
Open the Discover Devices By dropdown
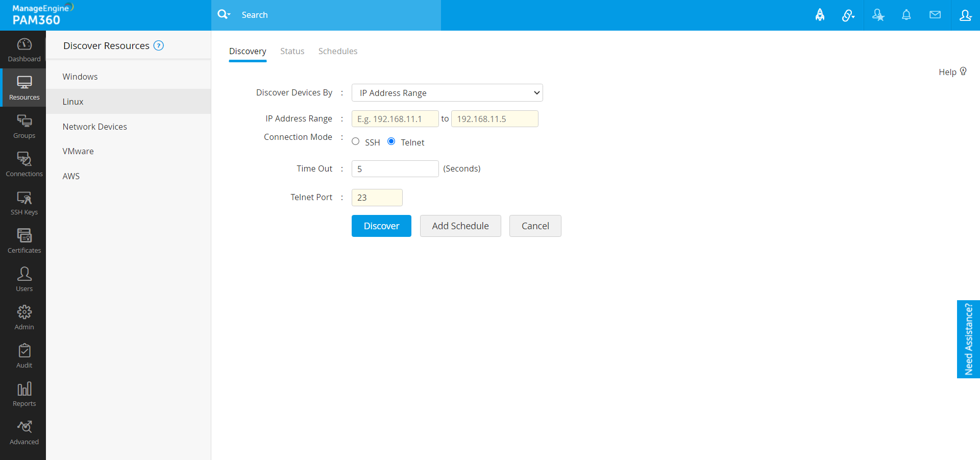pos(447,93)
